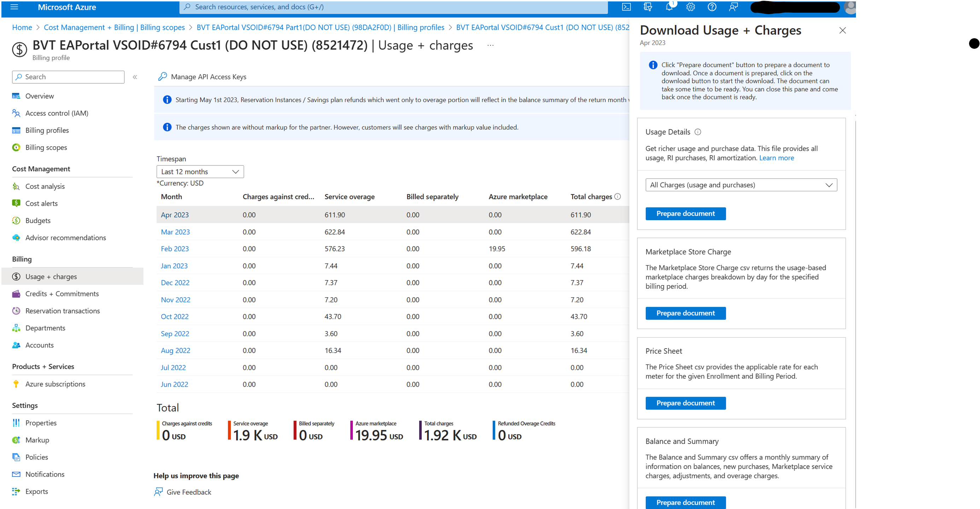
Task: Expand the Timespan Last 12 months dropdown
Action: pos(200,171)
